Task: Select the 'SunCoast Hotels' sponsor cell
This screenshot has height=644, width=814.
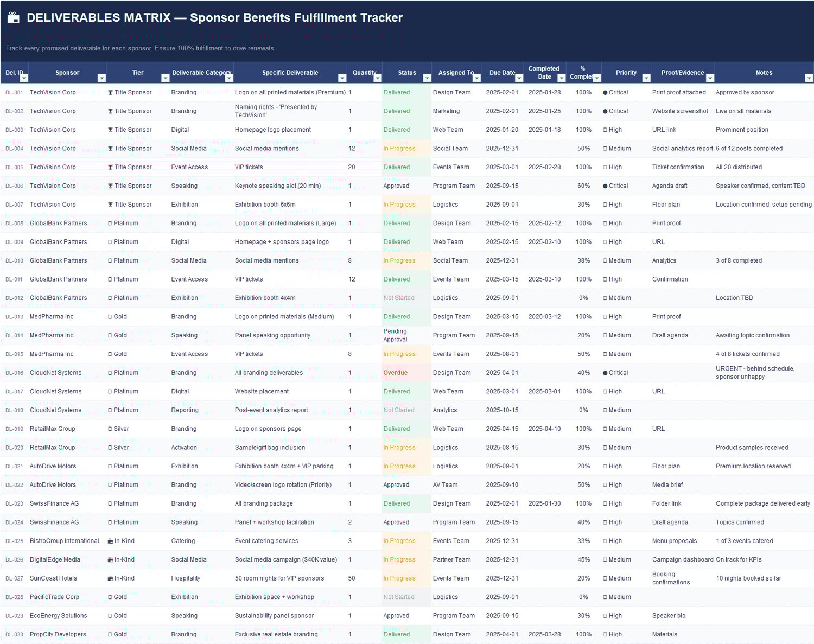Action: pos(67,578)
